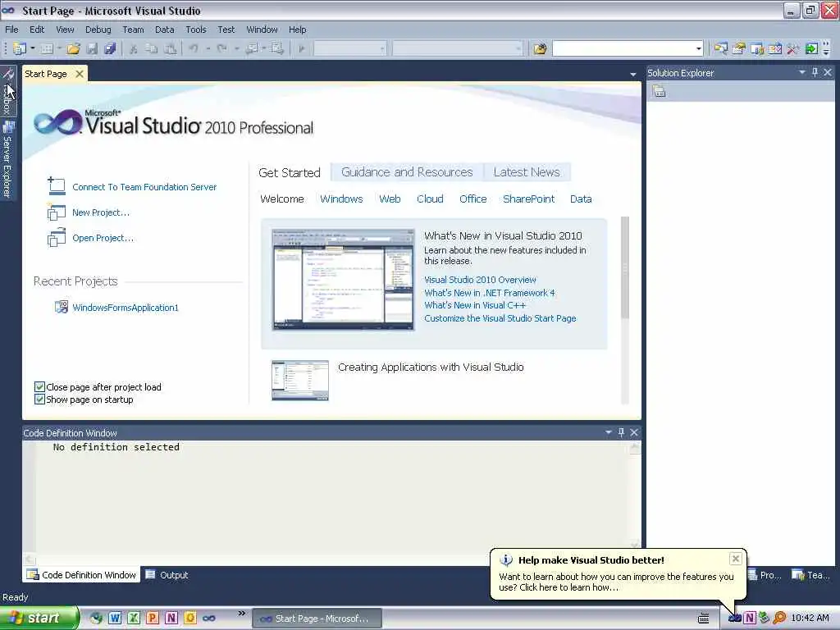Click Visual Studio 2010 Overview link

[480, 280]
